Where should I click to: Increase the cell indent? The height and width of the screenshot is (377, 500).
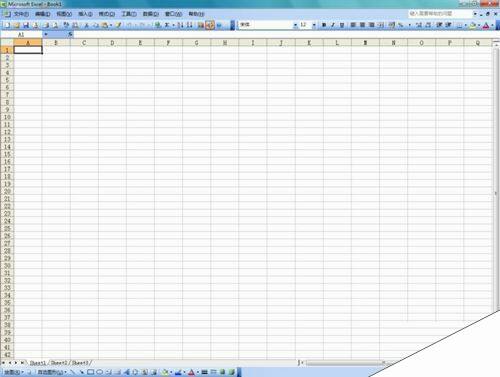[x=448, y=25]
